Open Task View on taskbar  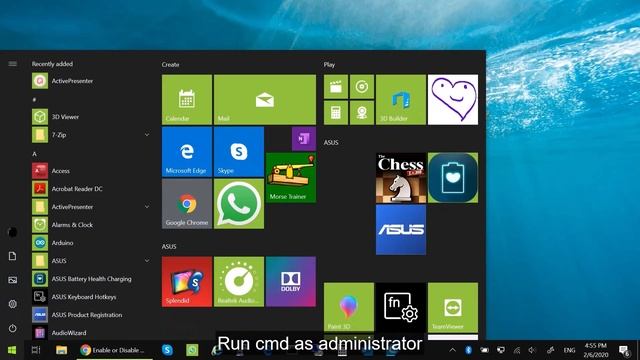coord(36,350)
